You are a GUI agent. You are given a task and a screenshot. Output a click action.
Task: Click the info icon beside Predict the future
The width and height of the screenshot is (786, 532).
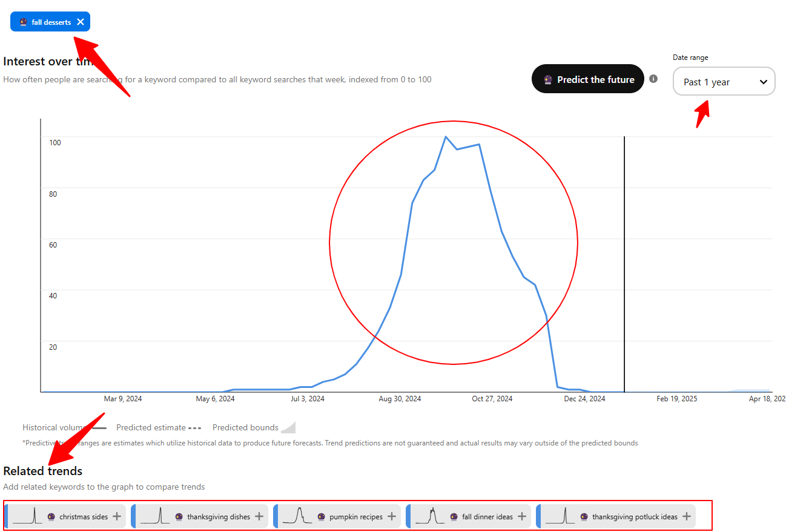653,79
